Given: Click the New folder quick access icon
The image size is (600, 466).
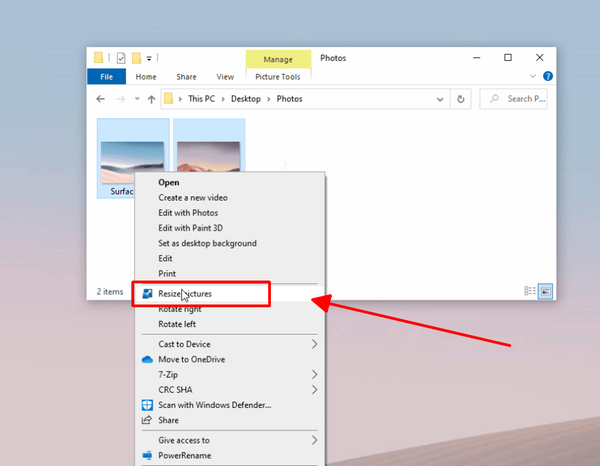Looking at the screenshot, I should (x=137, y=58).
